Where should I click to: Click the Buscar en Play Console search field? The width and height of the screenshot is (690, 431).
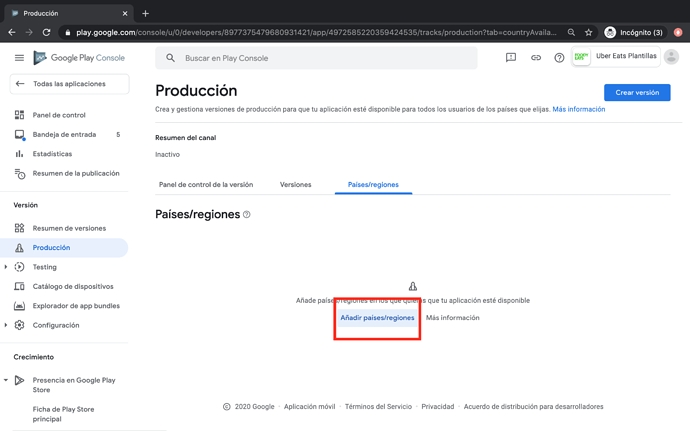pos(320,58)
